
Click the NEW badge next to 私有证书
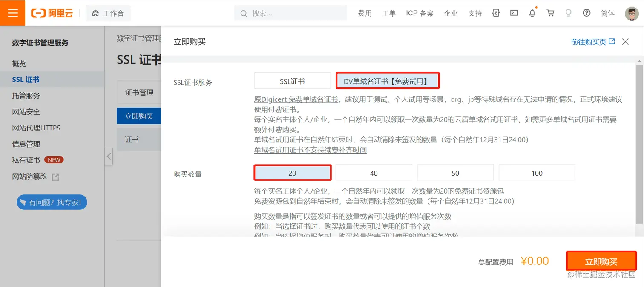click(54, 160)
